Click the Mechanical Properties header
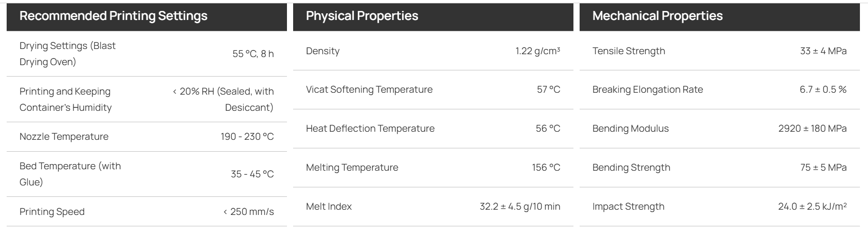Screen dimensions: 868x233 point(658,16)
